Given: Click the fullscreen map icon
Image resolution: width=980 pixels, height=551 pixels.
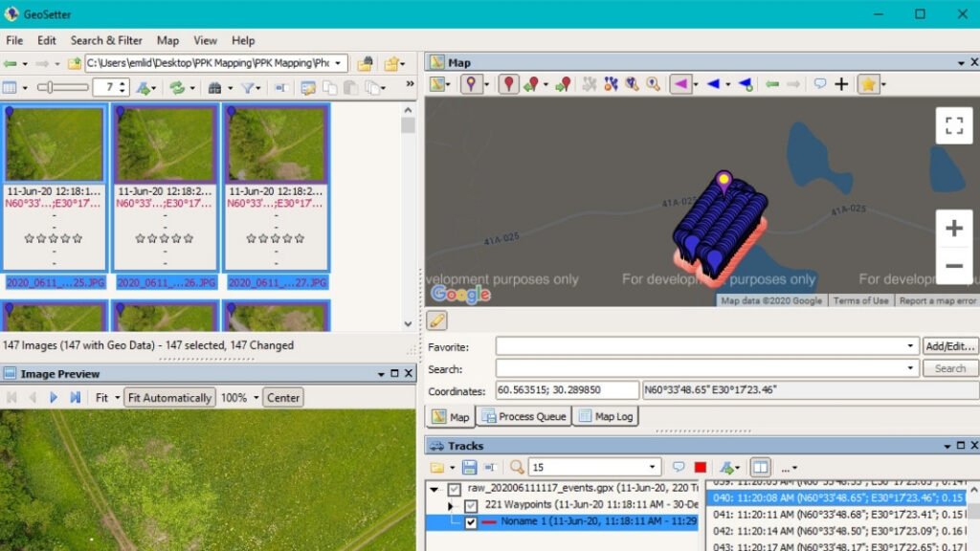Looking at the screenshot, I should (953, 125).
